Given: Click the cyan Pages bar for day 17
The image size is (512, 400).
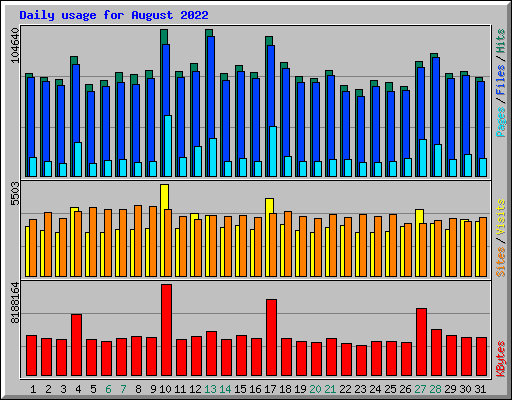Looking at the screenshot, I should (273, 151).
